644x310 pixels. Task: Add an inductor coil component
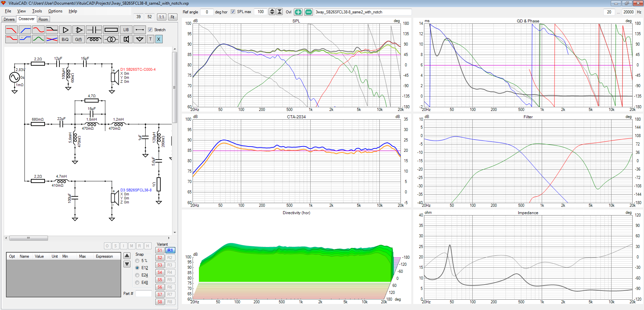94,39
